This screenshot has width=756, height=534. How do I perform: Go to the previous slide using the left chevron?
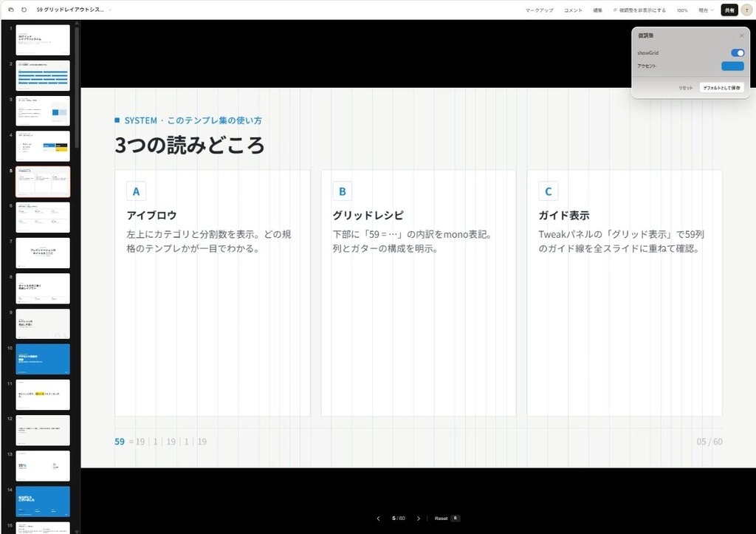tap(379, 518)
